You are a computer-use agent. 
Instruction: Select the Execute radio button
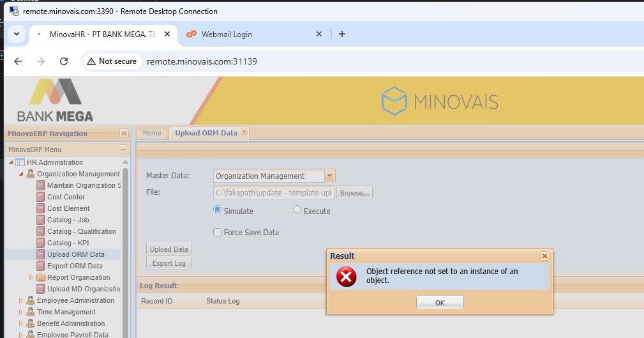tap(297, 210)
